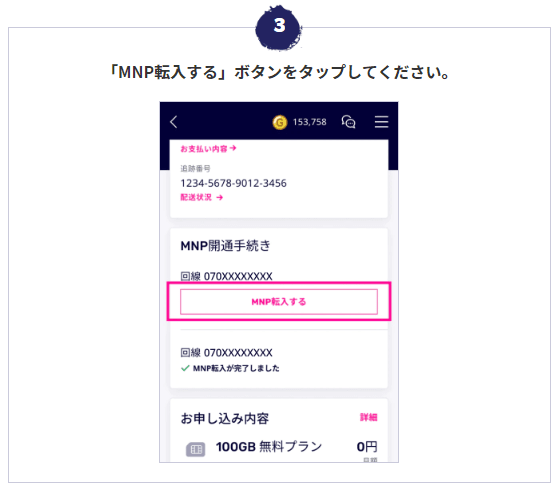Tap the back arrow in the header

173,122
